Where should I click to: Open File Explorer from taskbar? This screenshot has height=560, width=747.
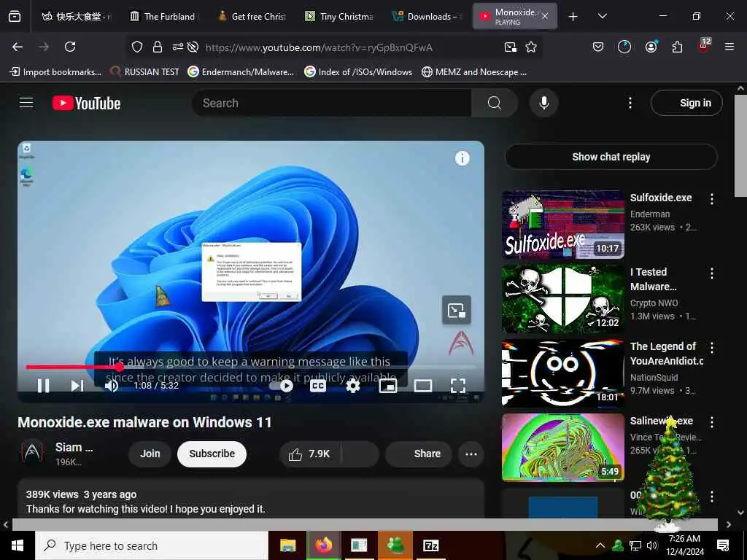click(287, 545)
